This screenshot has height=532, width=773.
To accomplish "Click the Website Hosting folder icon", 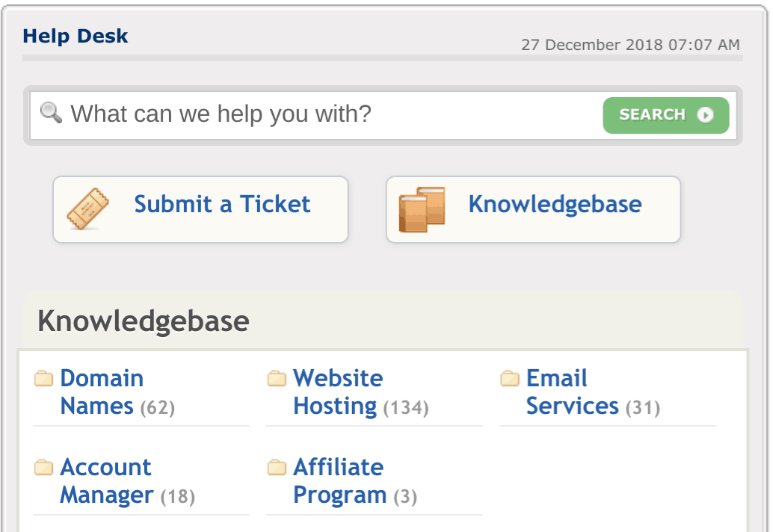I will [277, 378].
